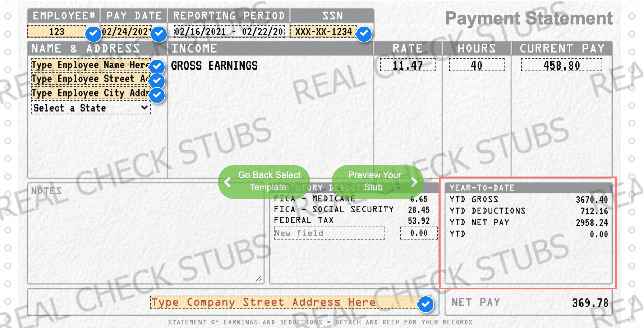The width and height of the screenshot is (644, 328).
Task: Click the checkmark next to Employee Street Address field
Action: [157, 80]
